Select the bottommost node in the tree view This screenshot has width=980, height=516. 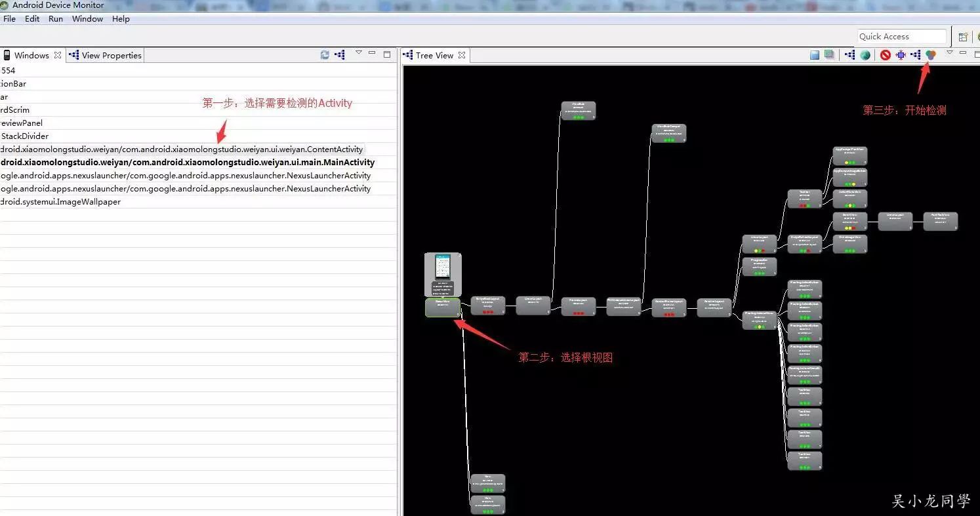pos(488,505)
